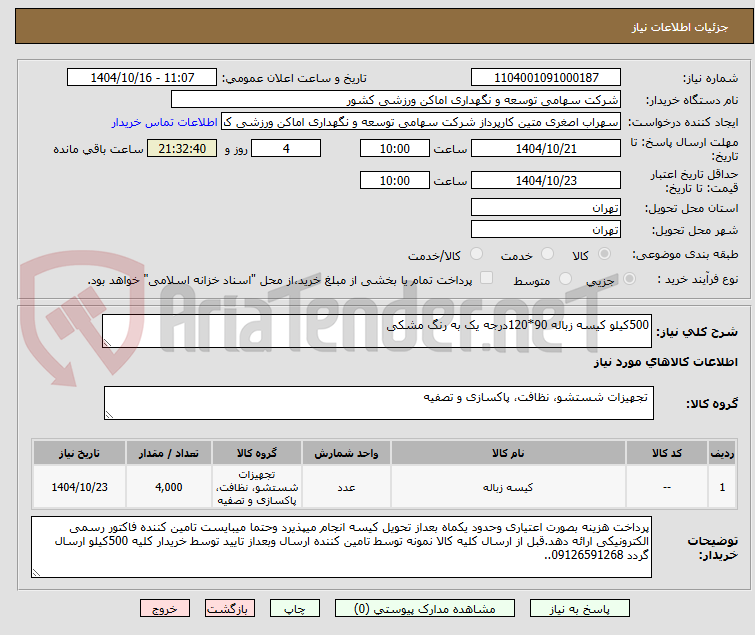
Task: Click the ایجاد کننده درخواست field
Action: point(421,122)
